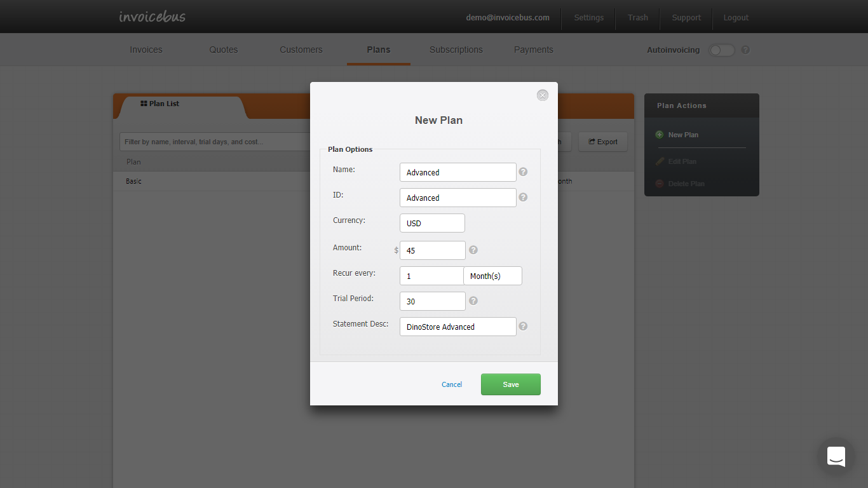Image resolution: width=868 pixels, height=488 pixels.
Task: Open the Settings menu item
Action: tap(588, 17)
